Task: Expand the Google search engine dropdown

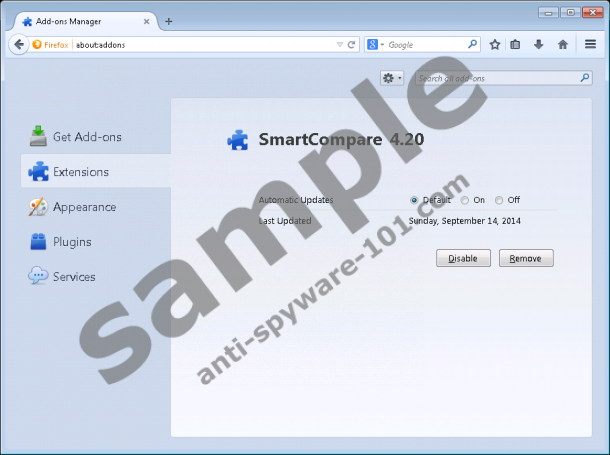Action: point(376,44)
